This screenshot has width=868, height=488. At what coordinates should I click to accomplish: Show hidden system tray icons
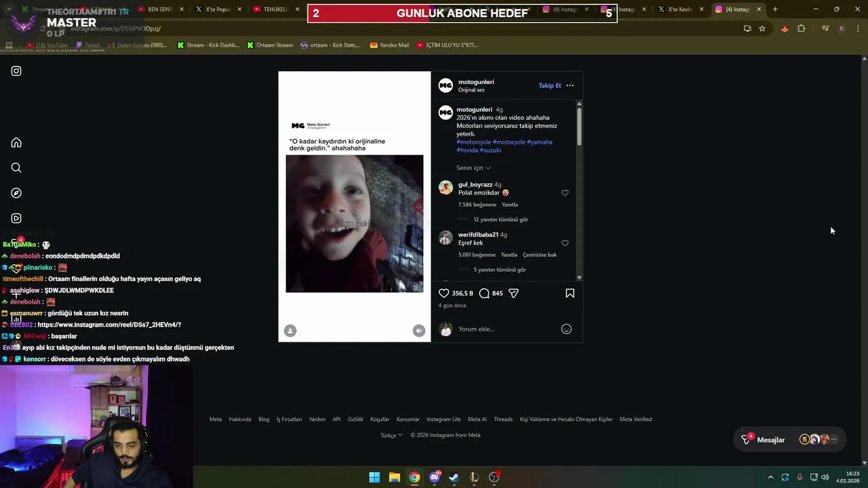coord(770,477)
